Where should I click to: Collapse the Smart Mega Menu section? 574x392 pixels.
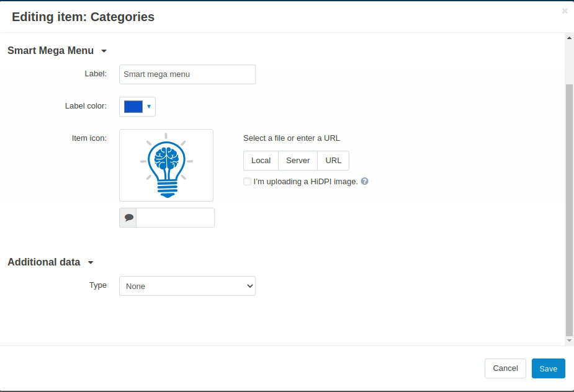(104, 51)
